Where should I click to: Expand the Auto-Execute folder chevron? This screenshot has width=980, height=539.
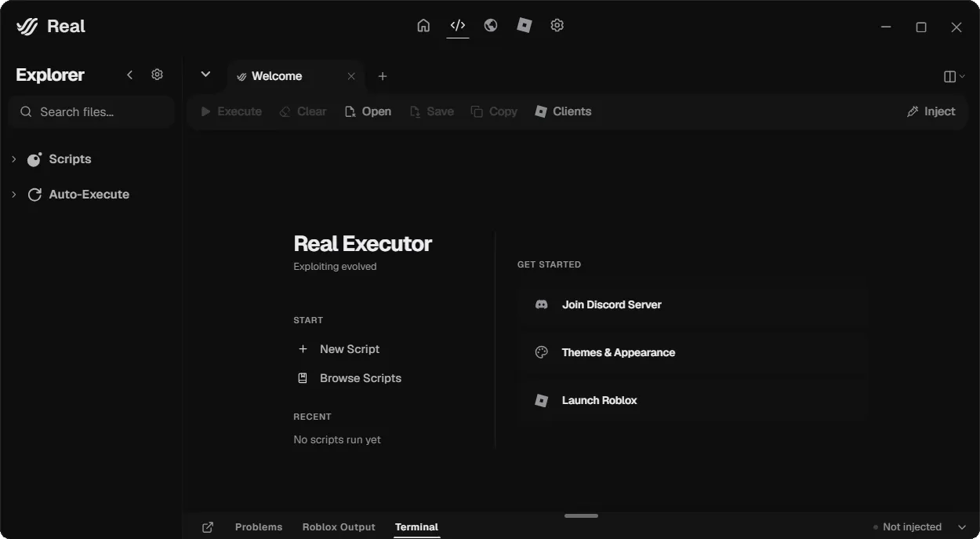click(14, 195)
